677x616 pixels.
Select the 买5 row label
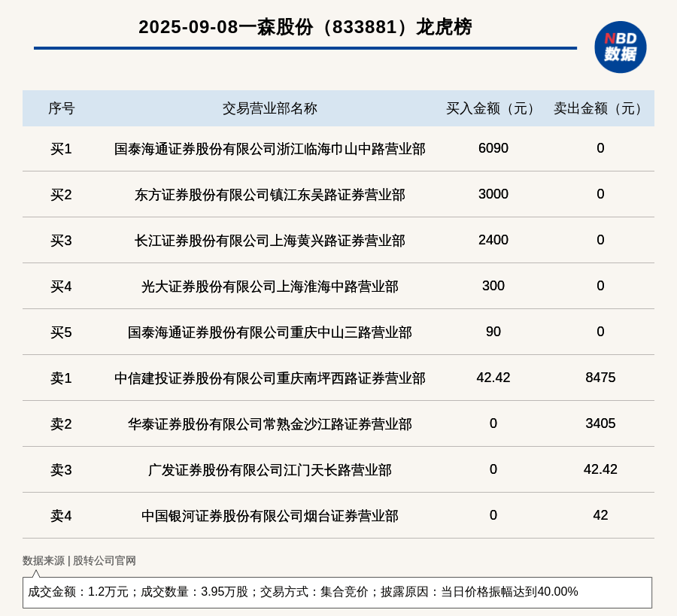(x=62, y=332)
